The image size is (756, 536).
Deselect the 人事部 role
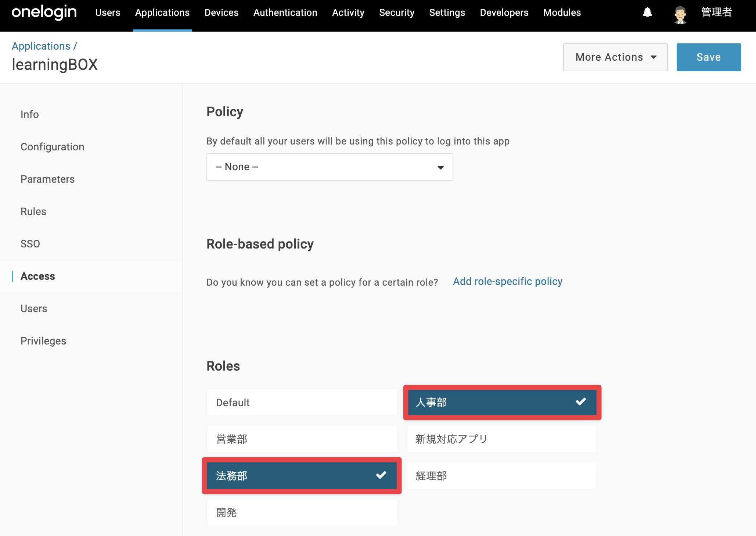[x=502, y=402]
